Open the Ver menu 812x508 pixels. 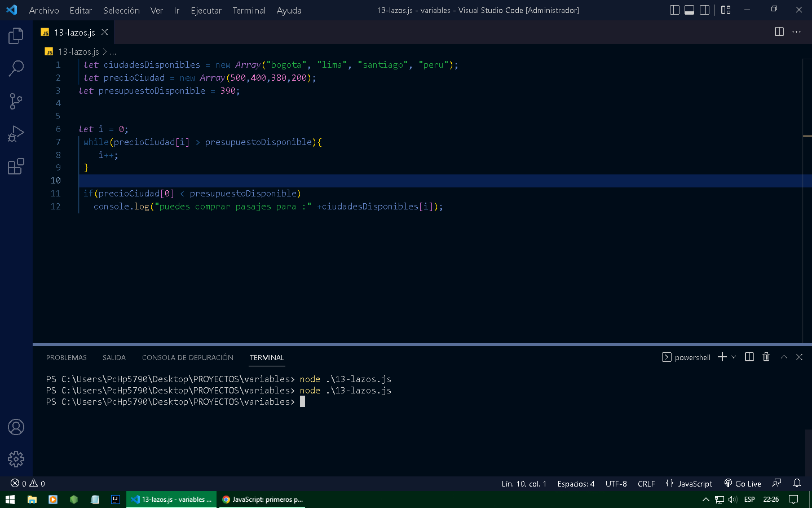tap(157, 10)
